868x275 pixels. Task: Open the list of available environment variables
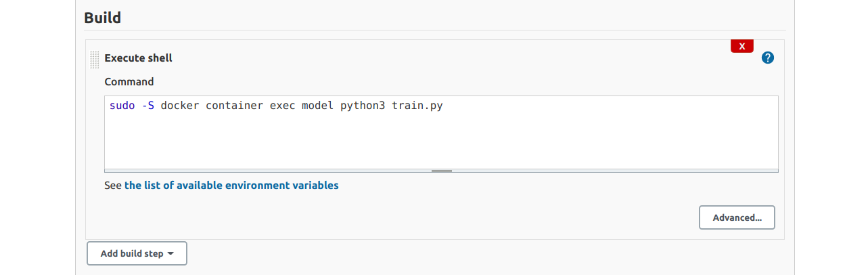pos(231,185)
